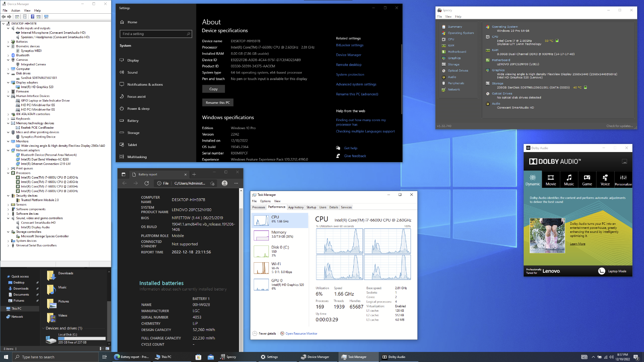Open Help menu in Speccy
Image resolution: width=644 pixels, height=362 pixels.
[x=458, y=16]
